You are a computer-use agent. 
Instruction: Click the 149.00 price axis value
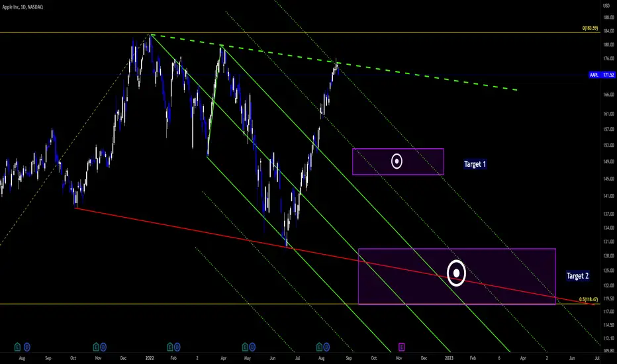(x=608, y=161)
